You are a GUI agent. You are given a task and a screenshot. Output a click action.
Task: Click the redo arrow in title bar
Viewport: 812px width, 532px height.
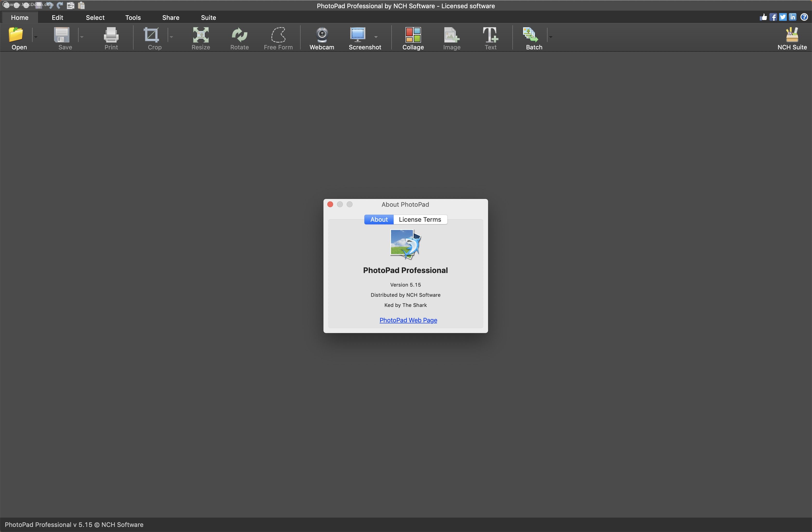60,5
